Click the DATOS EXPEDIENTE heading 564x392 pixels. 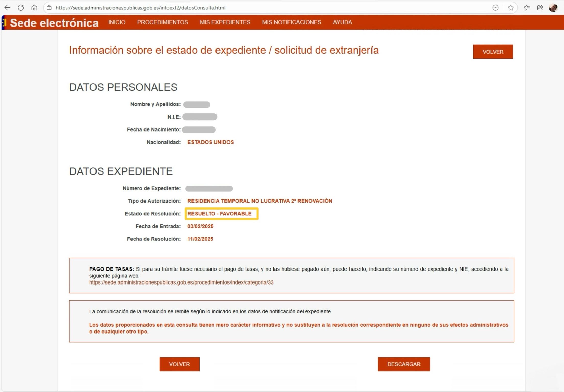121,171
